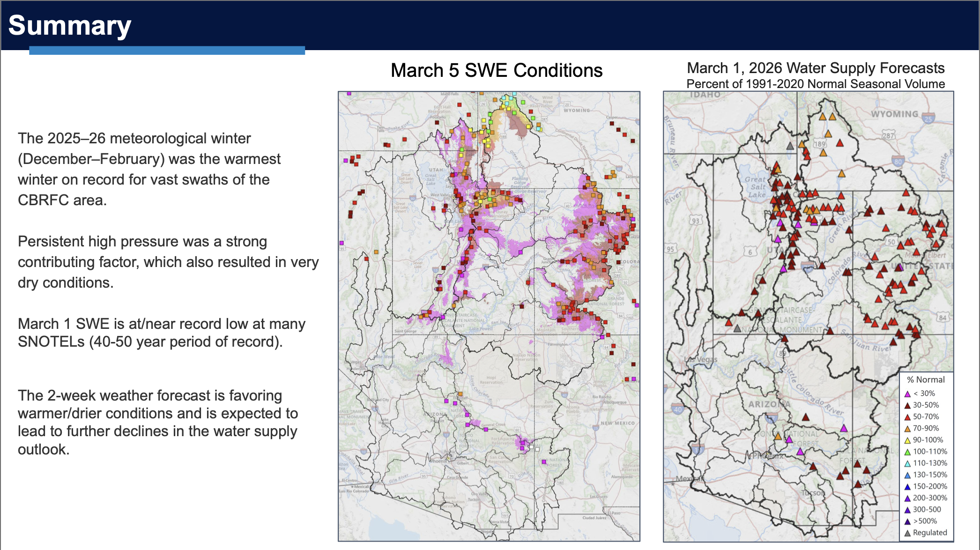
Task: Click the red '50-70%' legend triangle
Action: [907, 417]
